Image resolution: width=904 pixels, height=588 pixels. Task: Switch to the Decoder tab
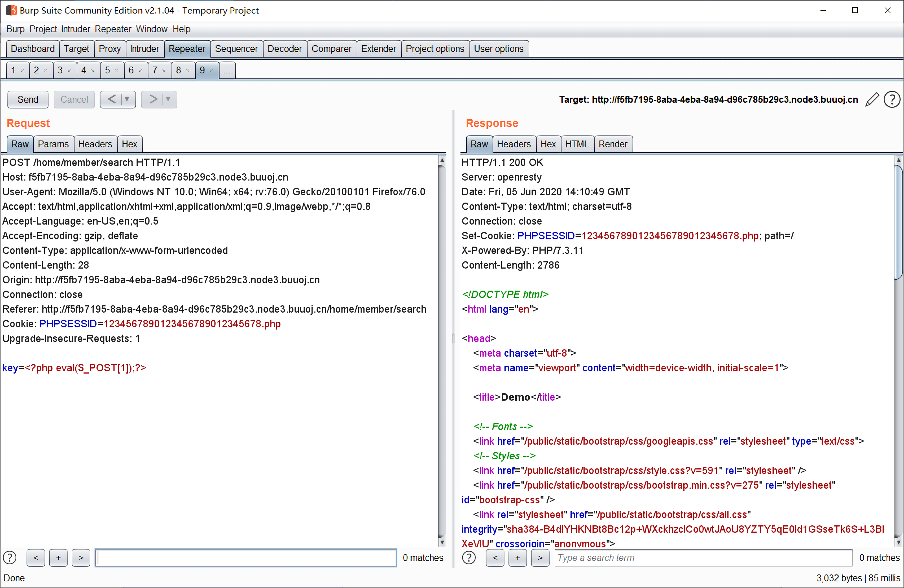[x=284, y=49]
